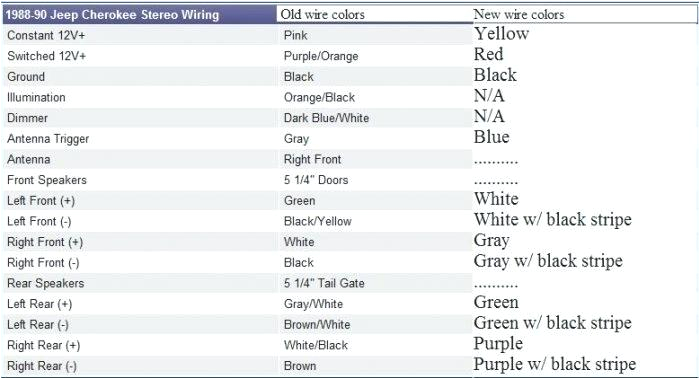The width and height of the screenshot is (700, 379).
Task: Select the 'Right Rear (-)' row label
Action: coord(42,366)
